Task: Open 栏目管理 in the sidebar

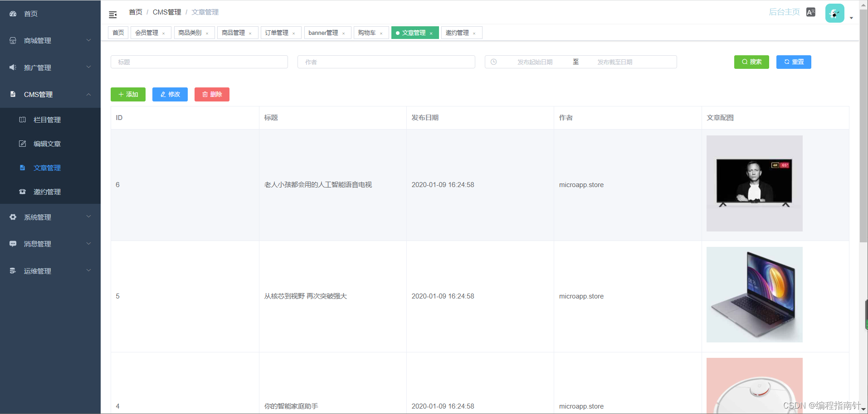Action: [x=50, y=120]
